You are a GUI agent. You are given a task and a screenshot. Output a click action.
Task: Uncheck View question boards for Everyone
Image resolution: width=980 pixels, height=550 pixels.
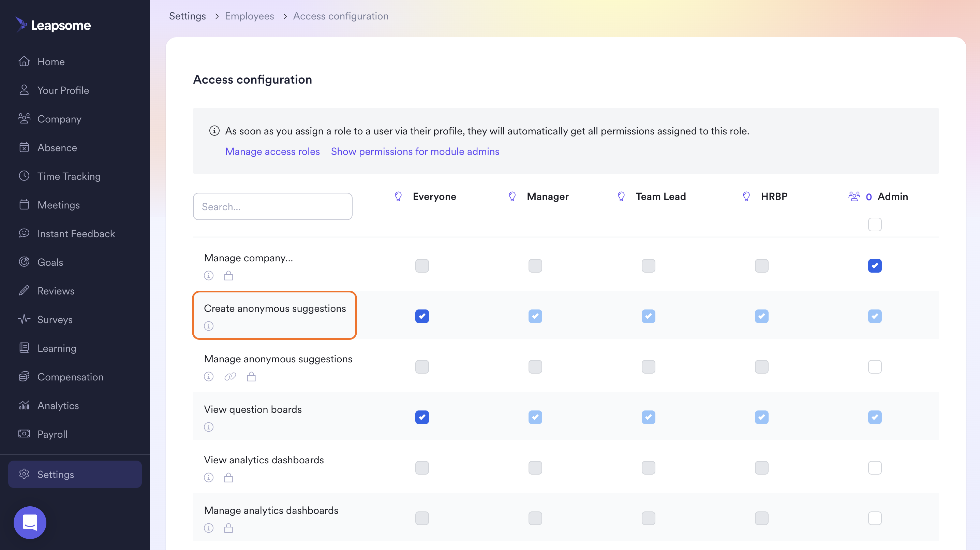coord(422,417)
